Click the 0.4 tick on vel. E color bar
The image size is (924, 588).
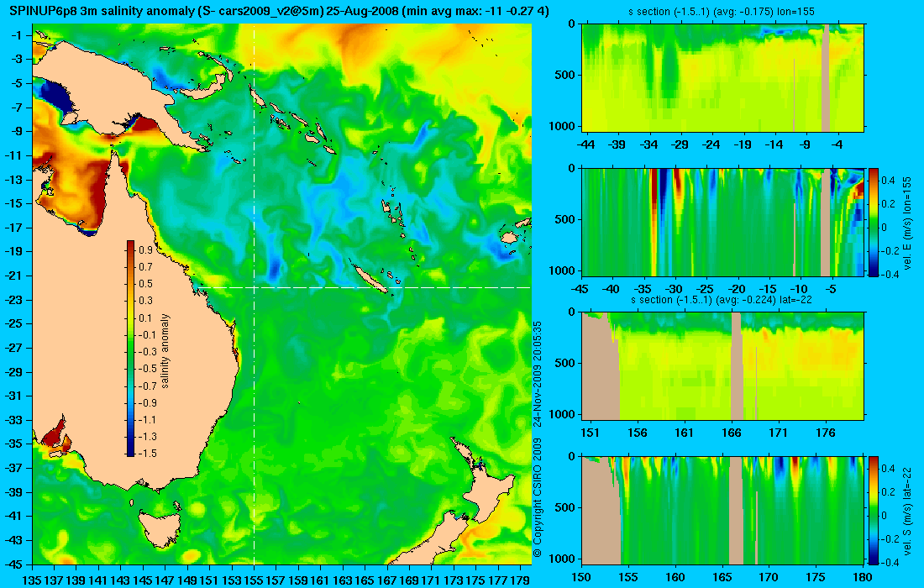click(888, 181)
